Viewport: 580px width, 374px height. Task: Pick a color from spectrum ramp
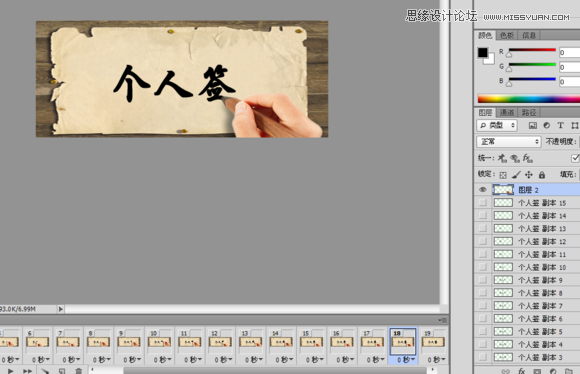pyautogui.click(x=529, y=99)
